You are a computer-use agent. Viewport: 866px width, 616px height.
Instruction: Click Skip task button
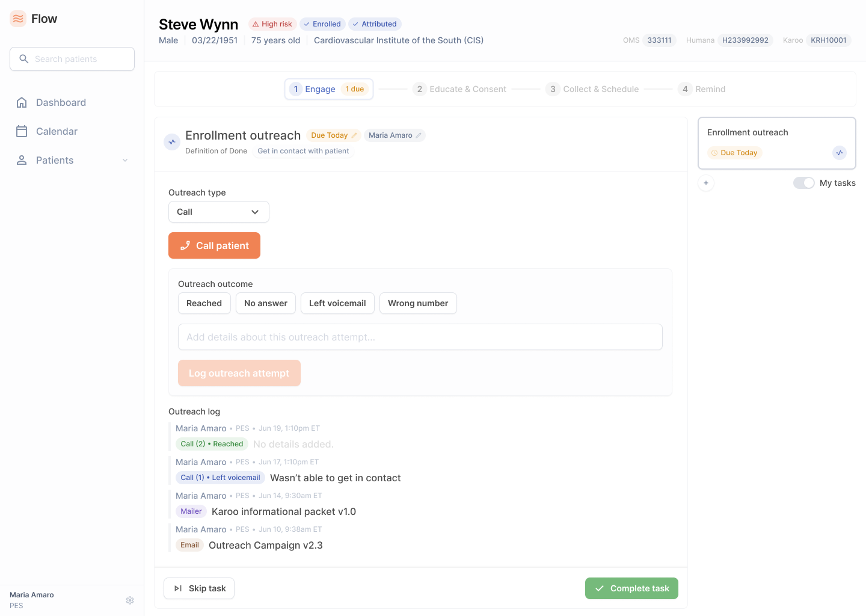point(199,588)
